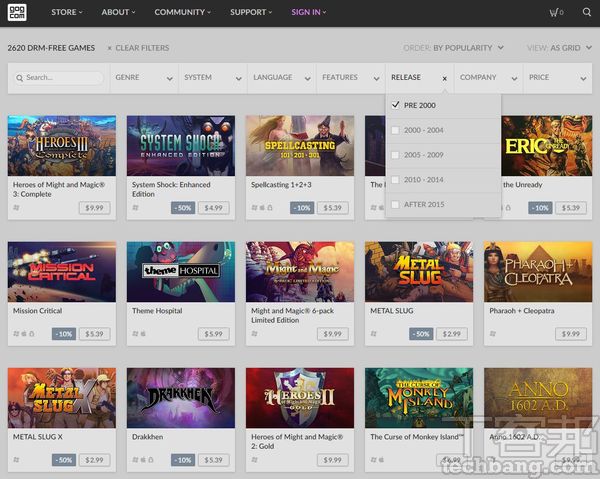Open the Store menu
Screen dimensions: 600x479
pos(66,13)
